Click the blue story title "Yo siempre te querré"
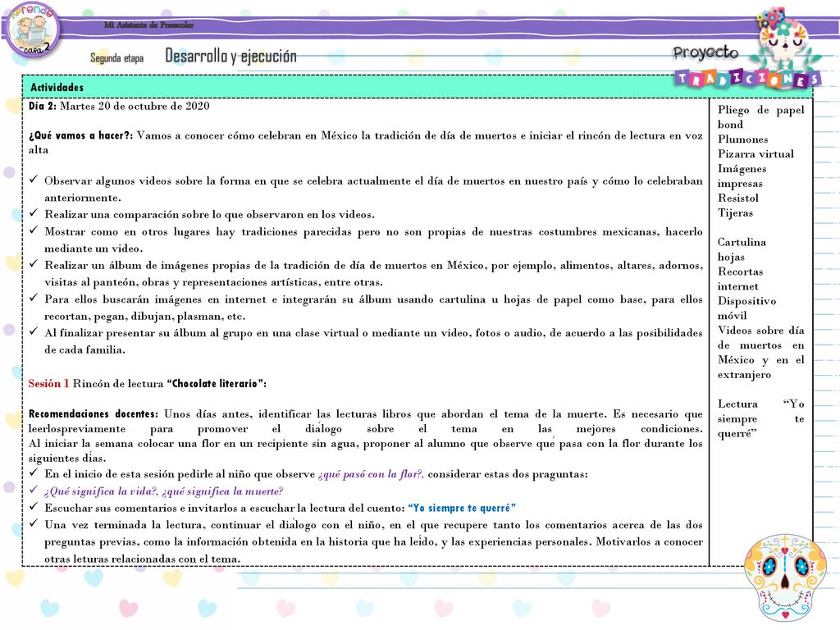 click(x=462, y=508)
